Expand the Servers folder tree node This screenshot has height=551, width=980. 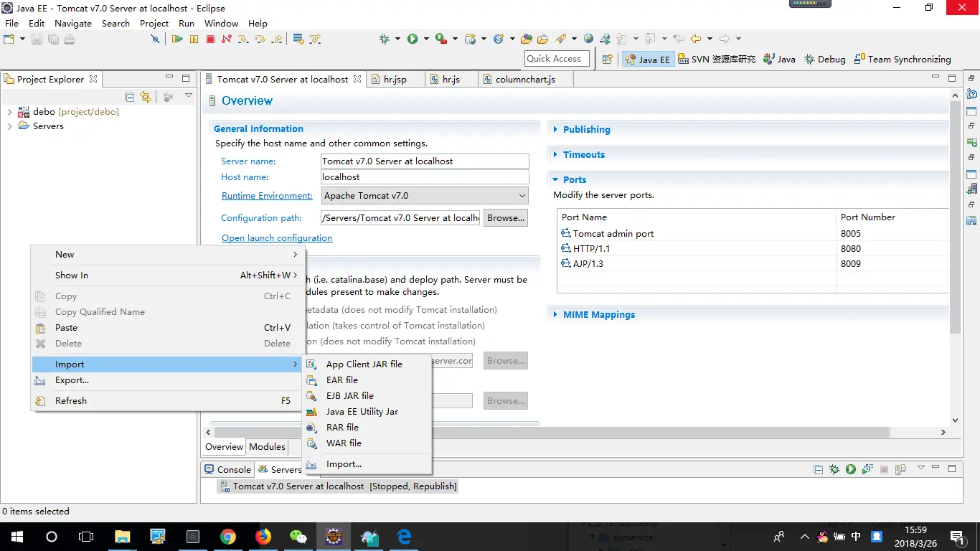pos(9,126)
